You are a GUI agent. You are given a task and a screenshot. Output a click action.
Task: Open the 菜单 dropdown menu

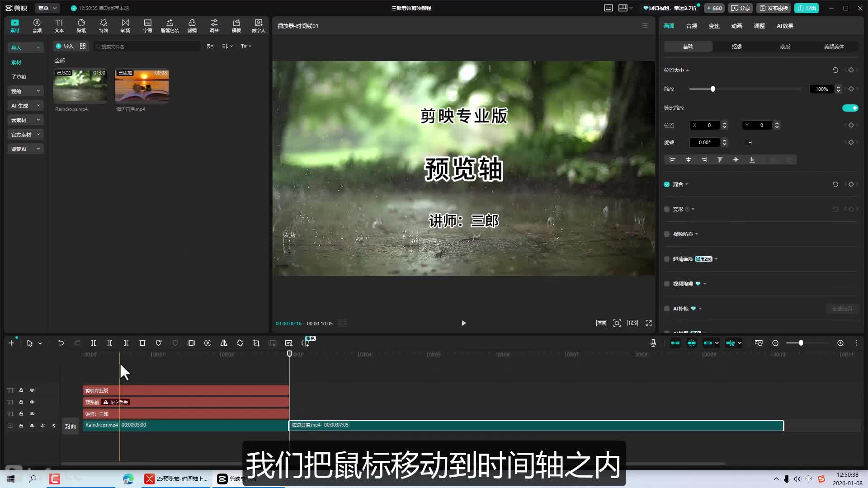[x=47, y=8]
